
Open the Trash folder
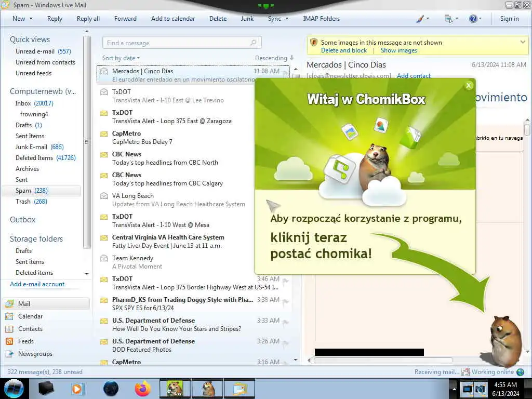tap(31, 202)
